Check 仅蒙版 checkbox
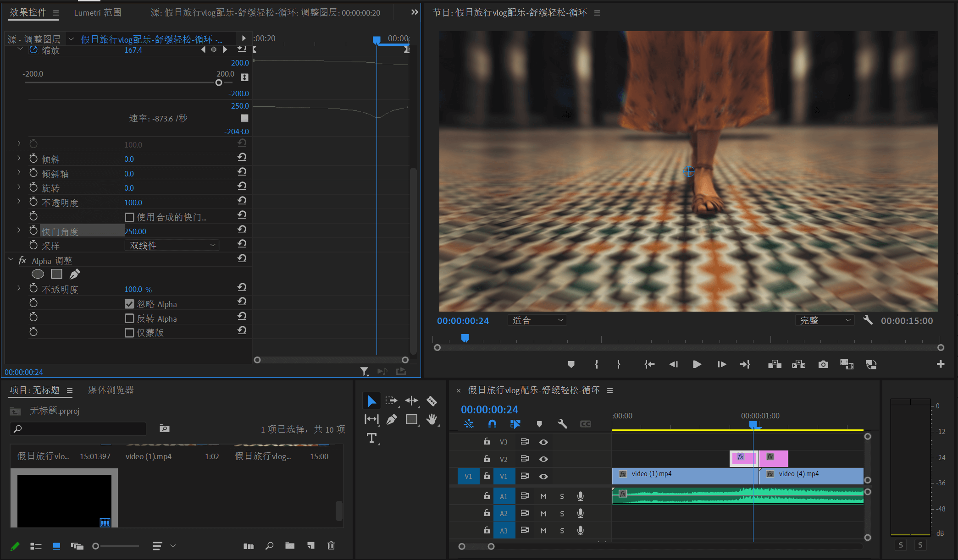Screen dimensions: 958x560 pyautogui.click(x=129, y=333)
